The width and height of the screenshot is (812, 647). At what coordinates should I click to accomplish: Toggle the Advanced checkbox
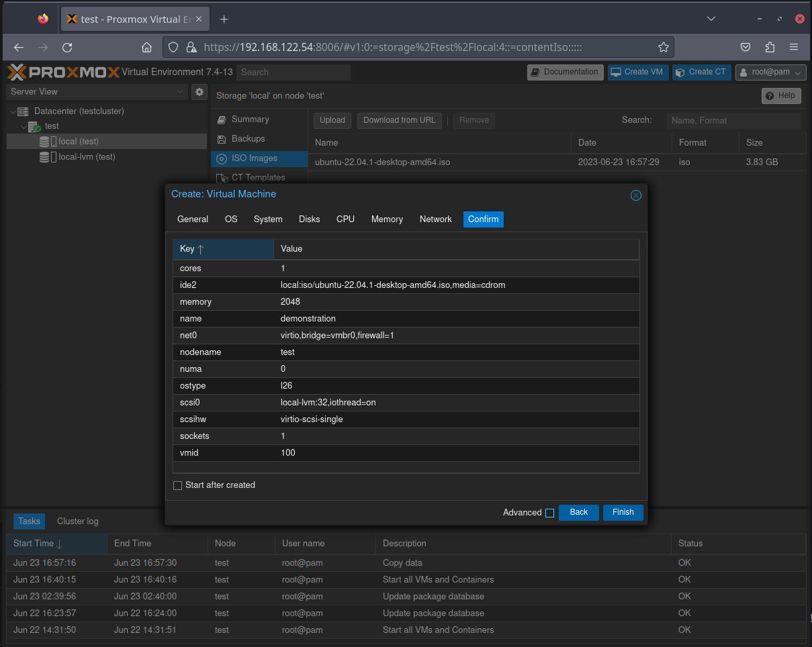[x=549, y=513]
